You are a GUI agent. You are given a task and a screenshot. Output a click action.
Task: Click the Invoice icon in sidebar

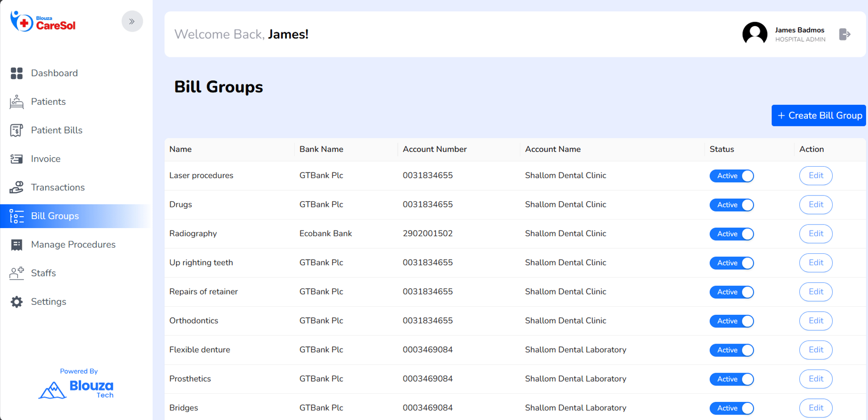click(17, 159)
